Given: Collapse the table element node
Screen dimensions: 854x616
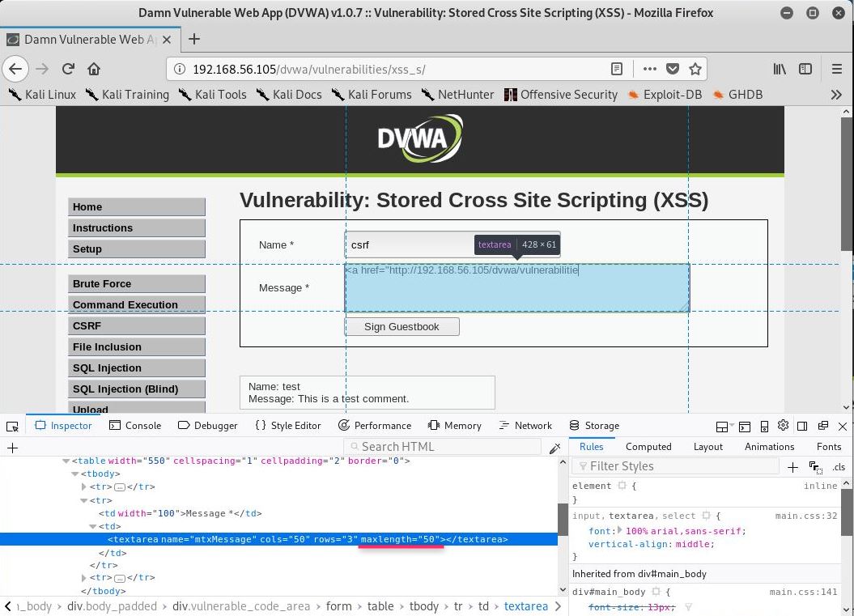Looking at the screenshot, I should click(x=66, y=461).
